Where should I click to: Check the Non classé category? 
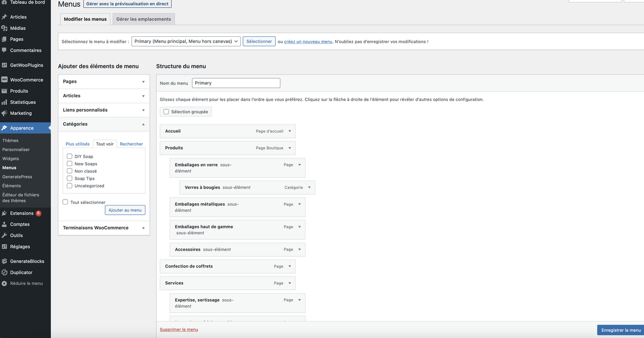(x=69, y=171)
